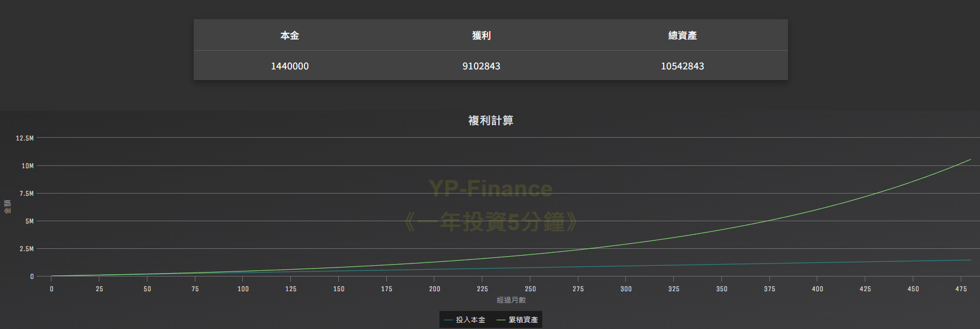Toggle the 累積資產 series in the legend
The height and width of the screenshot is (329, 980).
523,320
